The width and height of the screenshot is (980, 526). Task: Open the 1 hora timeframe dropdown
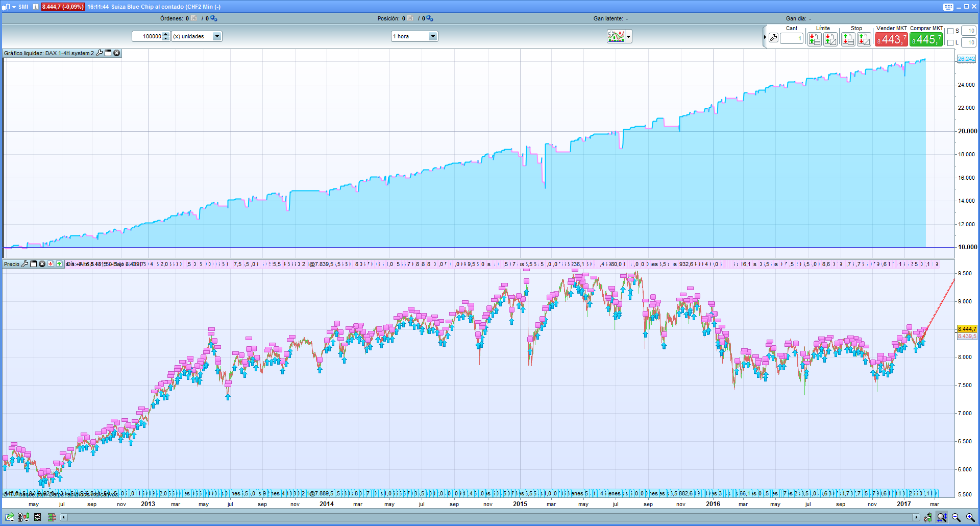414,36
